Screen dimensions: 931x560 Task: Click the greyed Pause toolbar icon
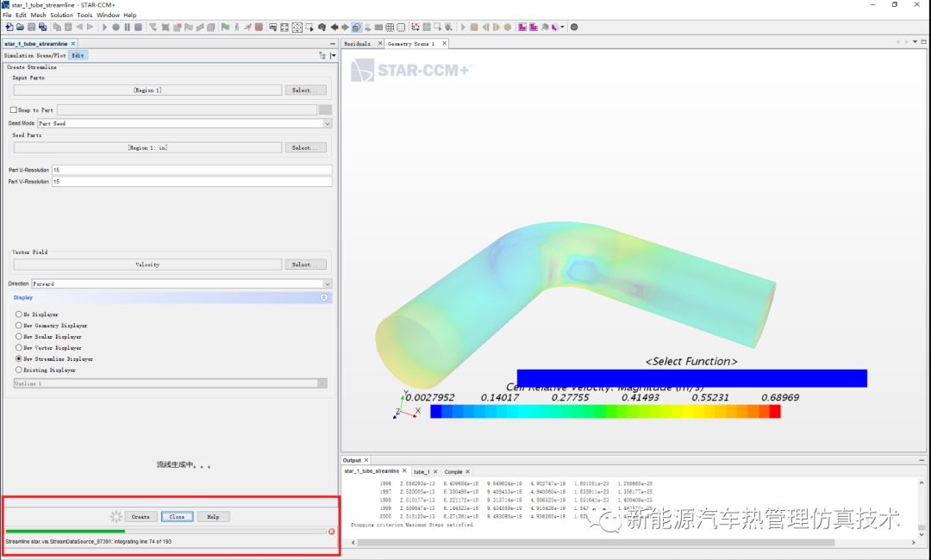127,27
